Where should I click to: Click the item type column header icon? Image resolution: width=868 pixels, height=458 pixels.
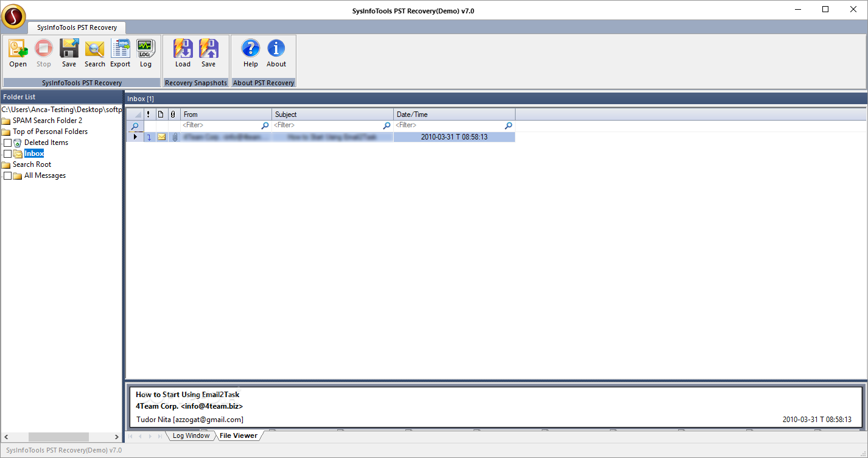(x=161, y=114)
